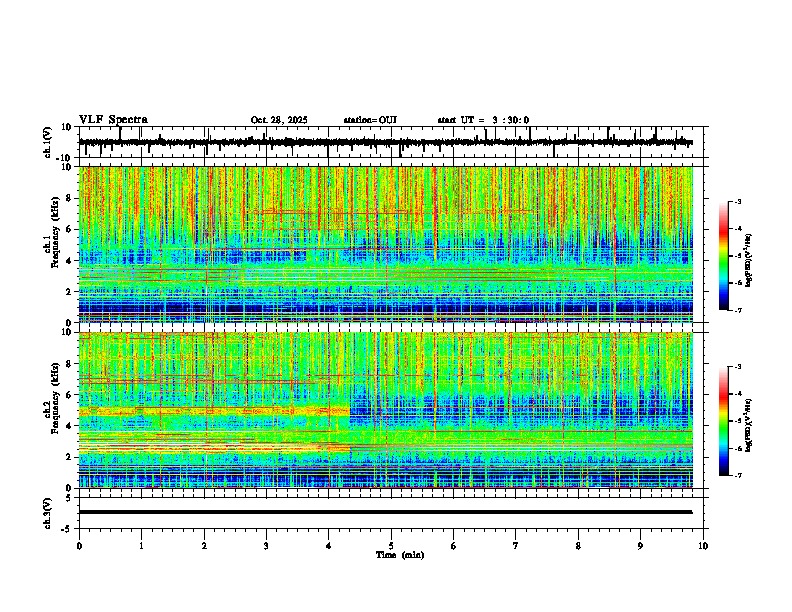Click the time axis tick label "1"
This screenshot has height=612, width=792.
tap(141, 546)
